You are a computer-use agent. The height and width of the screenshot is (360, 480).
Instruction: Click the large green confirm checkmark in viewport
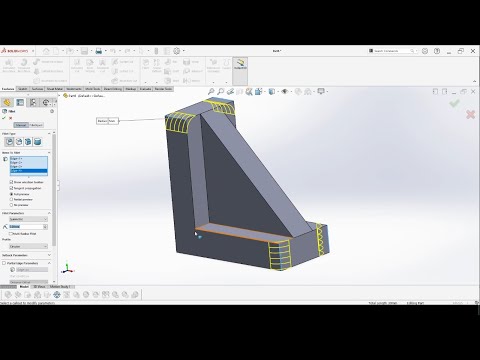coord(454,103)
